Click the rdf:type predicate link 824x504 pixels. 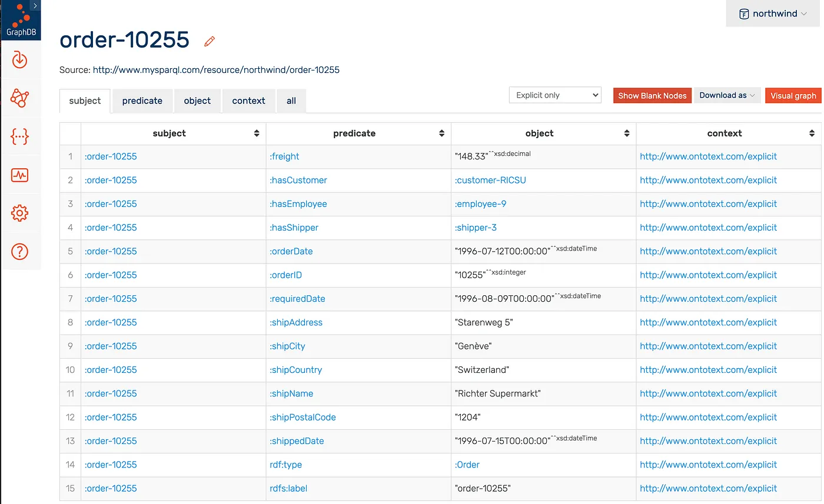pyautogui.click(x=286, y=465)
